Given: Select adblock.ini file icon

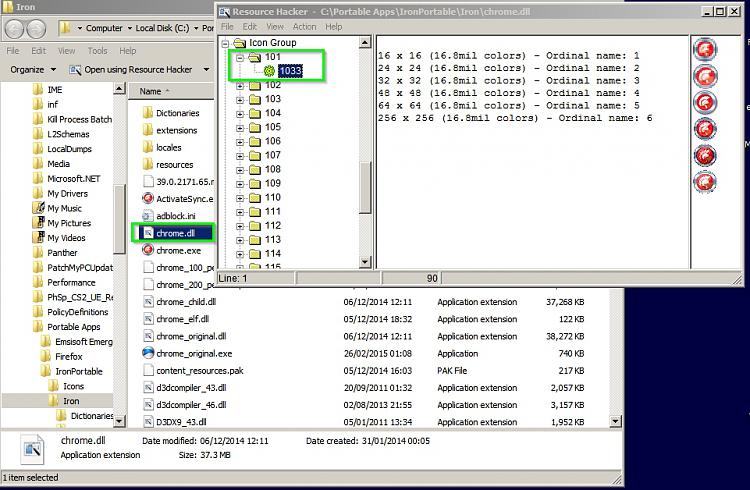Looking at the screenshot, I should pyautogui.click(x=148, y=216).
